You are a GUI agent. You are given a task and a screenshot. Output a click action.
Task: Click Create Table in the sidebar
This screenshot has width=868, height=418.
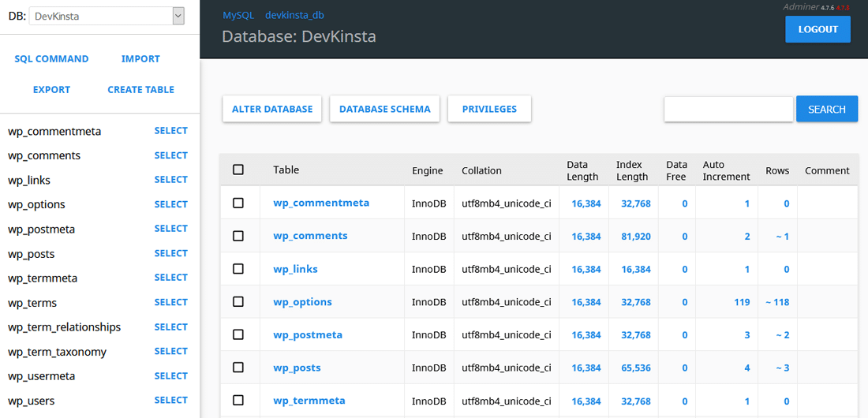pyautogui.click(x=140, y=90)
